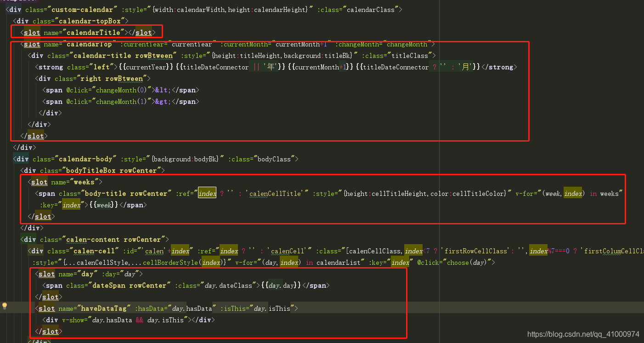
Task: Click the "calendar-body" class name
Action: point(85,159)
